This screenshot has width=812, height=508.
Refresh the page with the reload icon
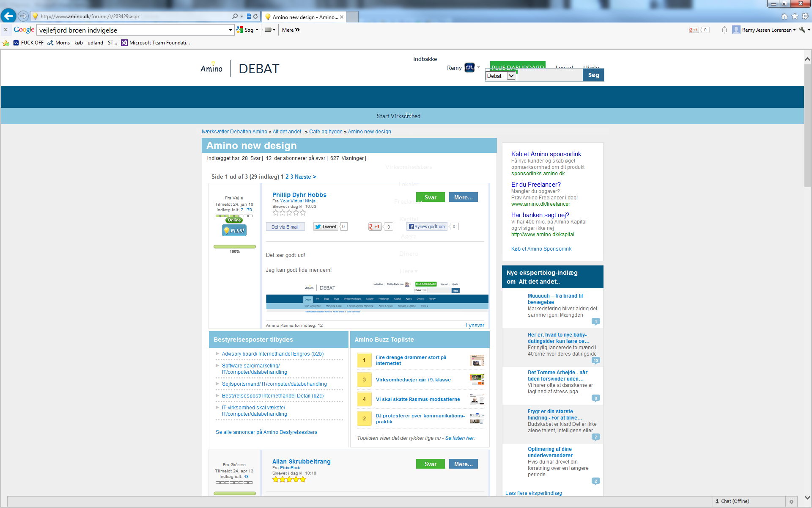(255, 16)
